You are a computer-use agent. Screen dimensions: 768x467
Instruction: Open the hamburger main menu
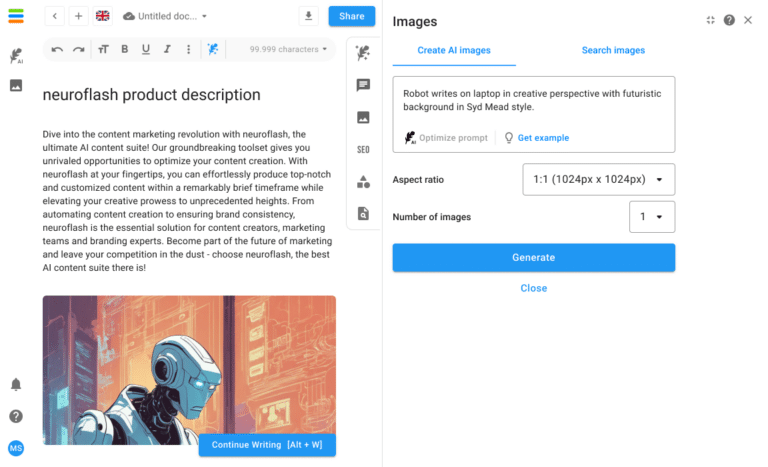(16, 16)
